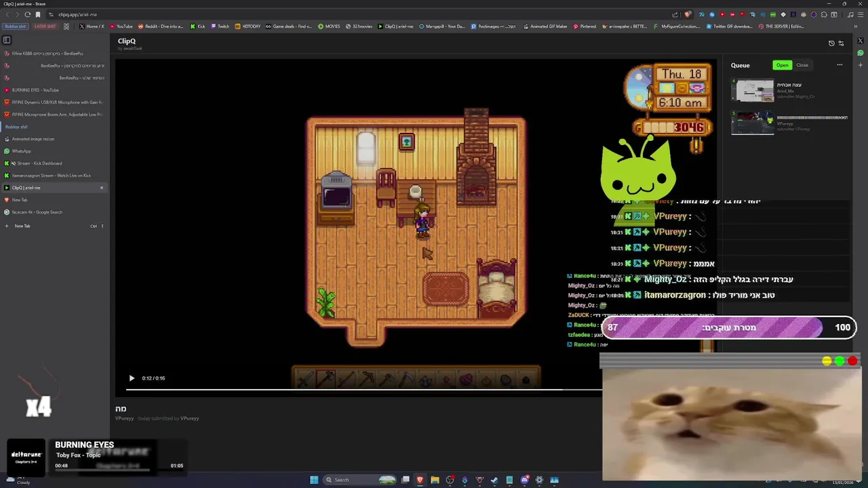Switch to FIFINE Microphone Boom Arm tab

point(54,115)
